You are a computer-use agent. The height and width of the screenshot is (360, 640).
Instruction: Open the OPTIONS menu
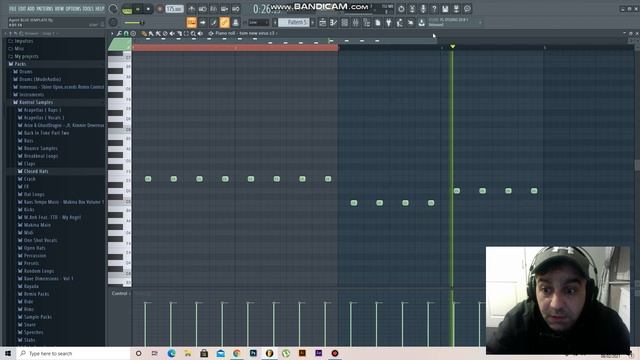[x=73, y=9]
